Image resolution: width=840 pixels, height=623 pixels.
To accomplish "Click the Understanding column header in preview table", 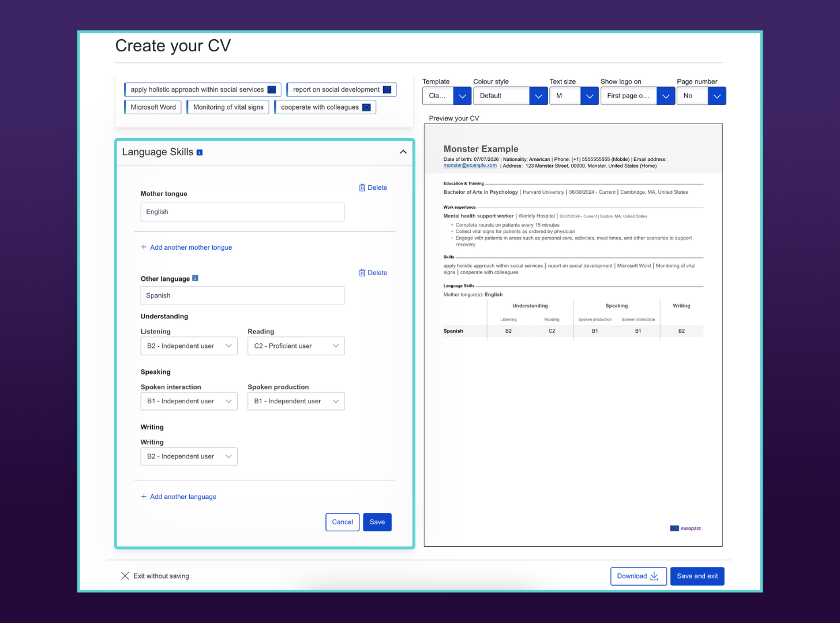I will tap(530, 306).
